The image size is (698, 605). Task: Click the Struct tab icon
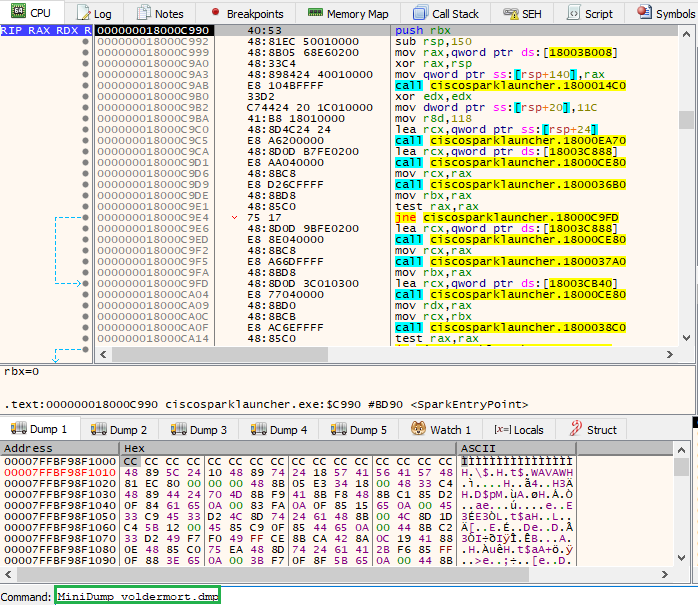pos(576,428)
